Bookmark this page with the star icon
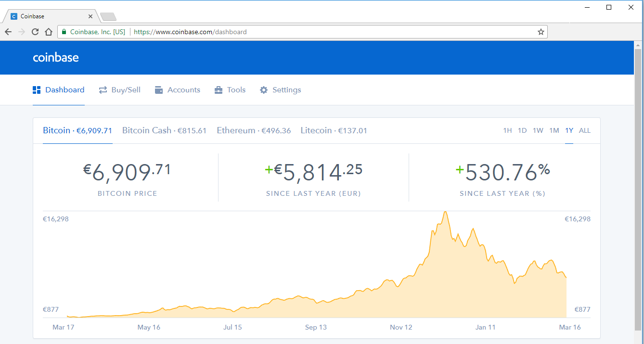This screenshot has height=344, width=644. click(541, 32)
